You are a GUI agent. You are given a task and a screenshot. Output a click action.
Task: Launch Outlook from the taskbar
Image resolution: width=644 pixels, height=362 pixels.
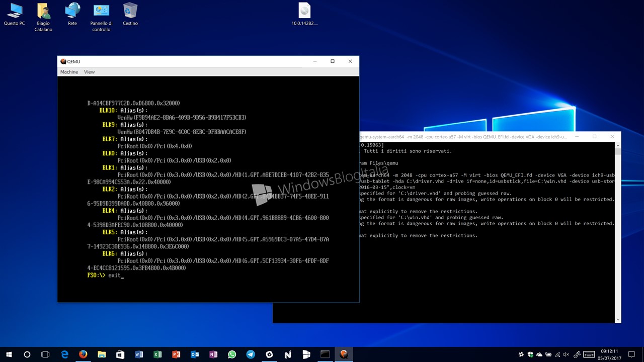click(195, 354)
